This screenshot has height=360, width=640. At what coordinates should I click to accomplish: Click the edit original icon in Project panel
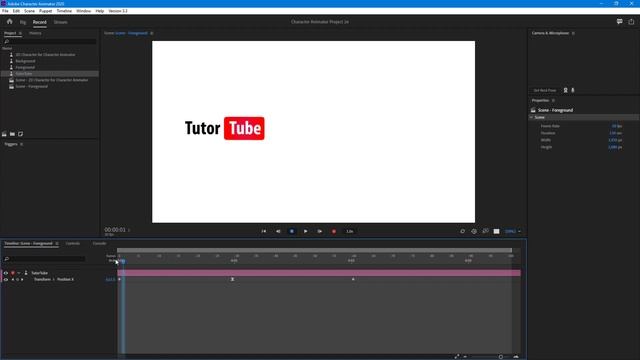pyautogui.click(x=20, y=134)
